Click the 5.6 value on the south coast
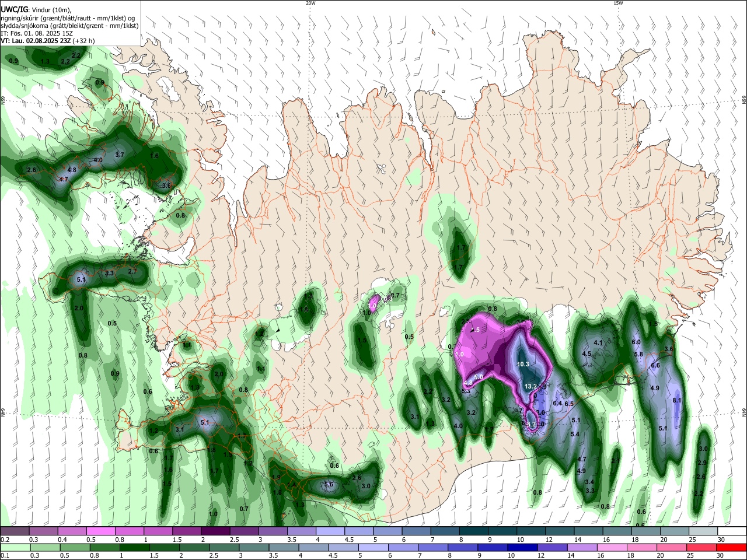 pos(329,484)
